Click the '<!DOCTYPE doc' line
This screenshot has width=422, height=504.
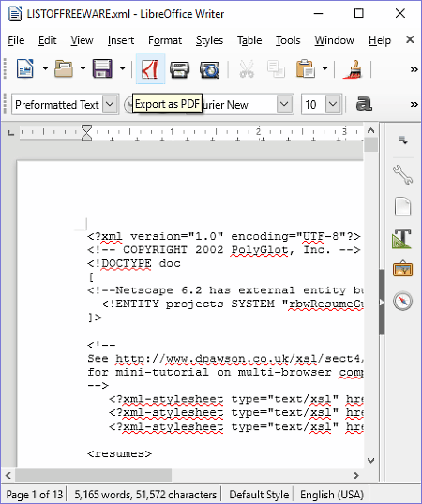point(134,263)
